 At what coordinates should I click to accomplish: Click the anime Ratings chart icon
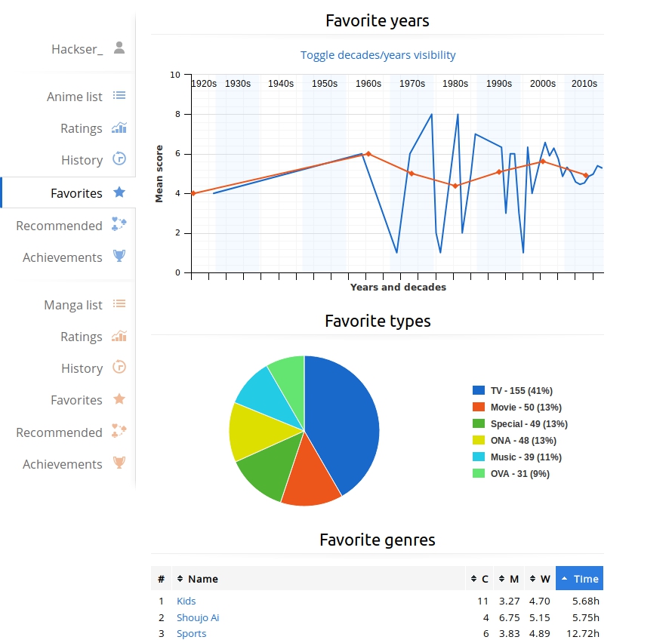coord(119,128)
